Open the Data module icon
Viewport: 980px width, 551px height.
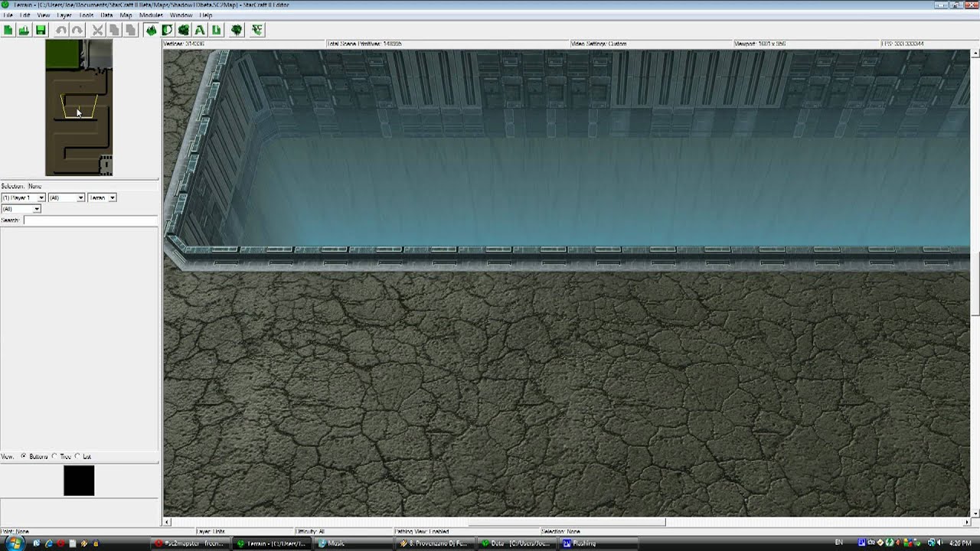(184, 30)
